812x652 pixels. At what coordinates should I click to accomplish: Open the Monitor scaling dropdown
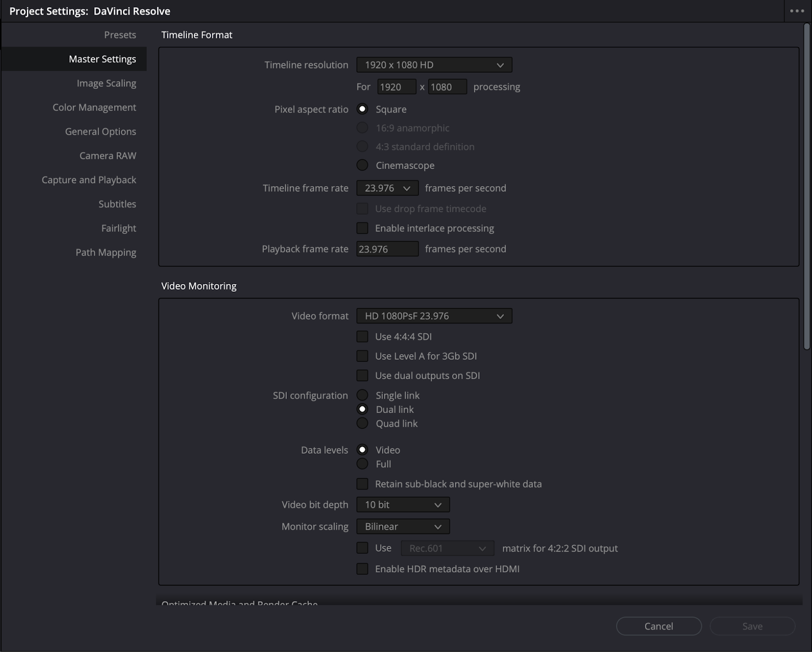(402, 526)
